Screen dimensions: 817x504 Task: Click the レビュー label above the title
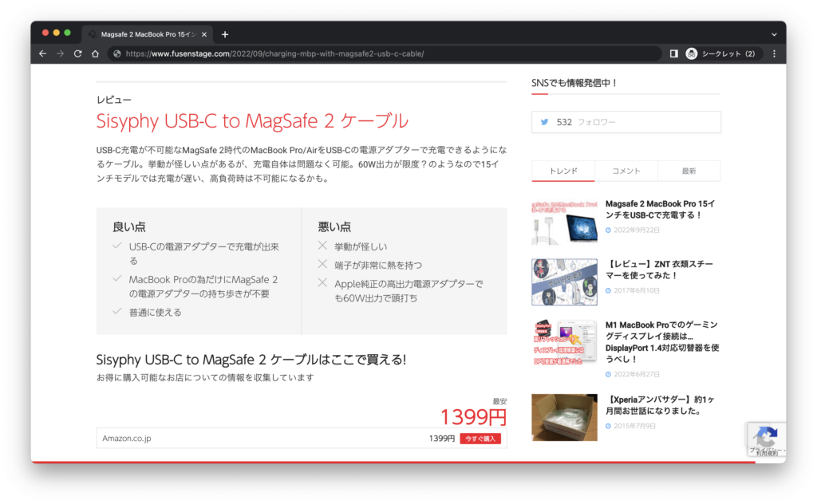coord(113,100)
